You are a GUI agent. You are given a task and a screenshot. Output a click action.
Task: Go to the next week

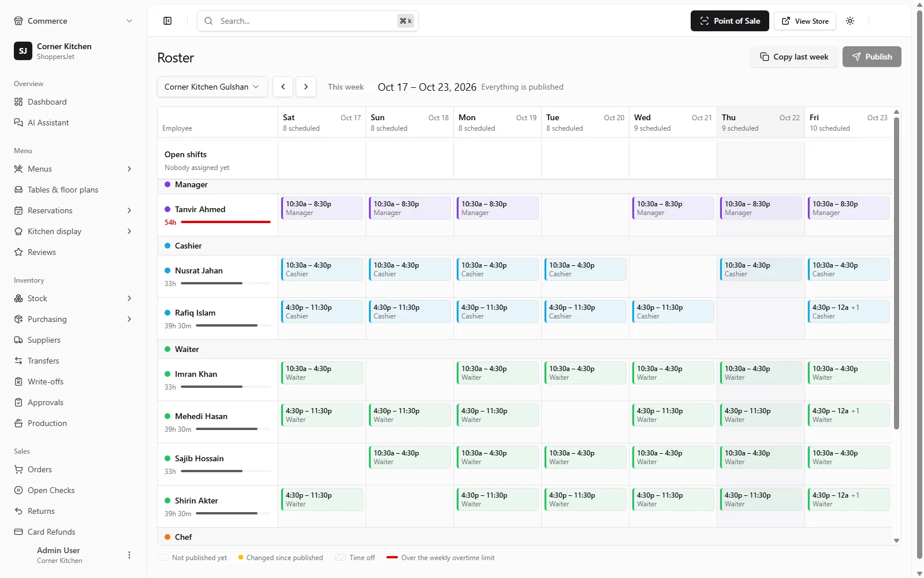306,87
